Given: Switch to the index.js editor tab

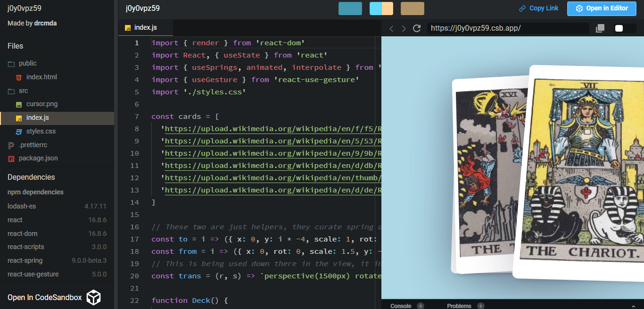Looking at the screenshot, I should coord(145,28).
